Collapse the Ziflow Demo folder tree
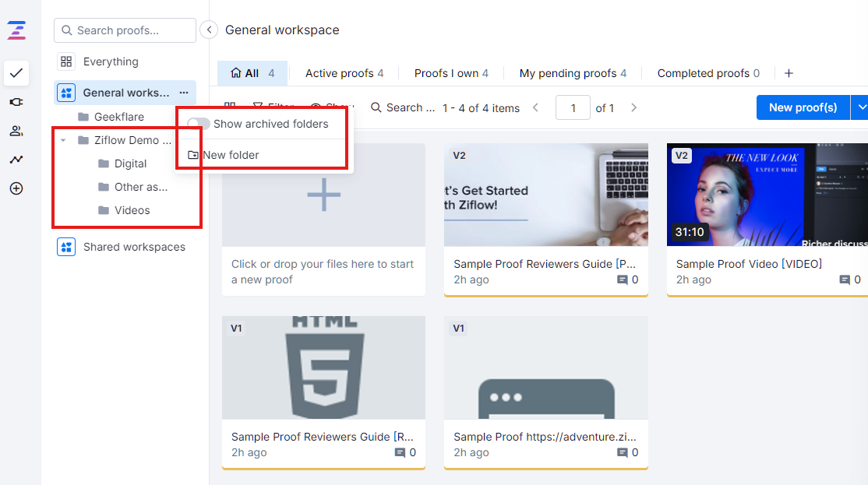The image size is (868, 485). tap(63, 140)
